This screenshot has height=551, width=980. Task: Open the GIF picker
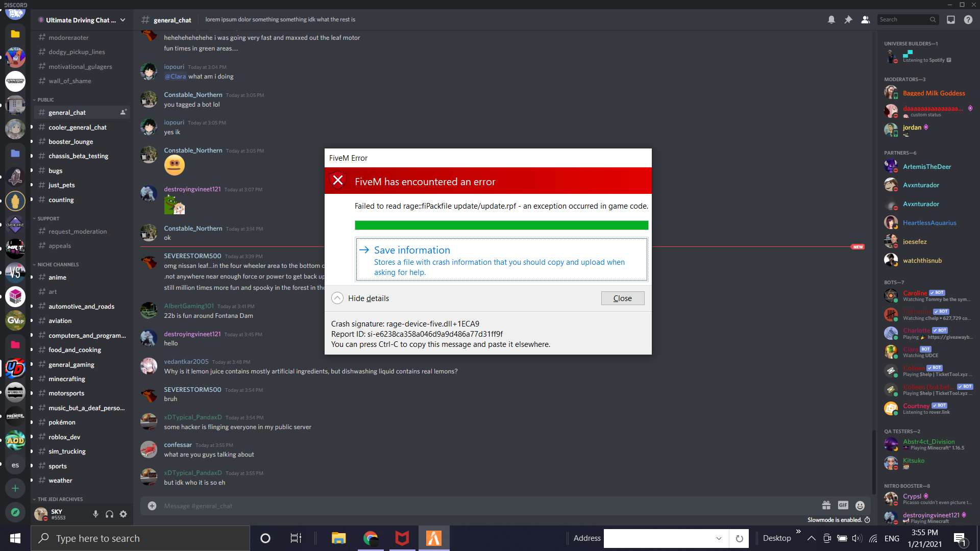pyautogui.click(x=843, y=506)
